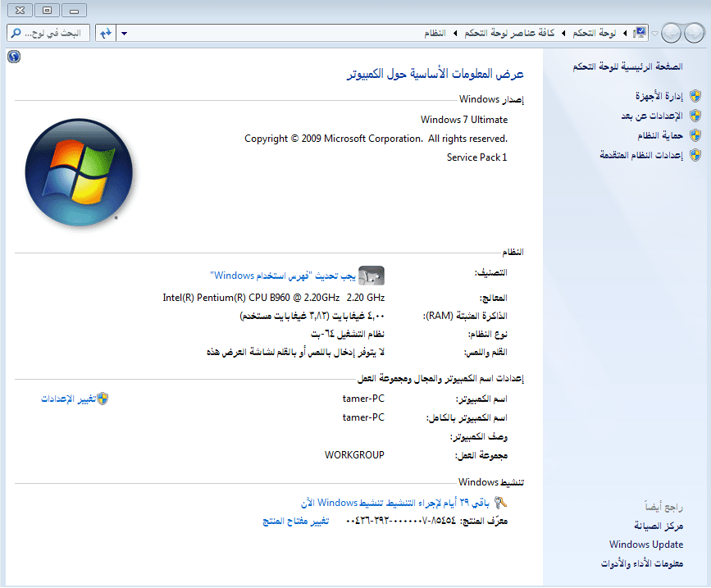Image resolution: width=711 pixels, height=588 pixels.
Task: Click the shield icon next to حماية النظام
Action: point(695,135)
